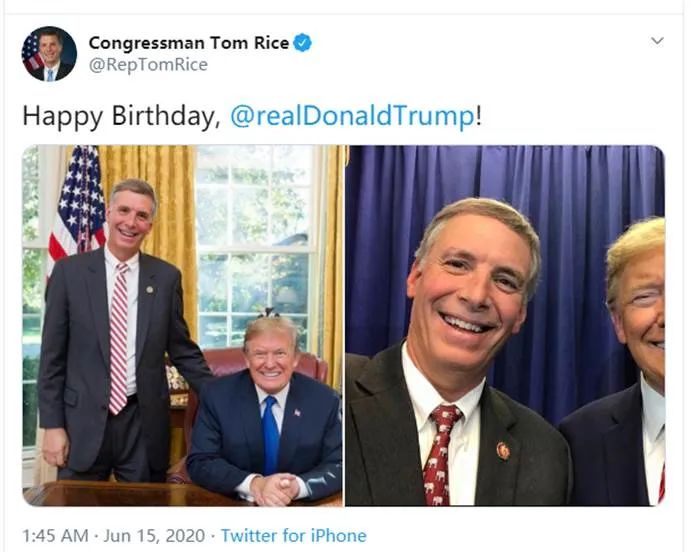Click the Happy Birthday tweet text

120,116
